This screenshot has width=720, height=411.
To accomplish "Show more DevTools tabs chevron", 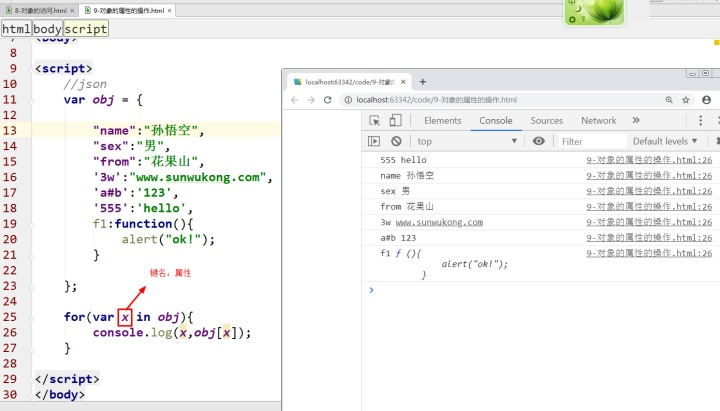I will (636, 120).
